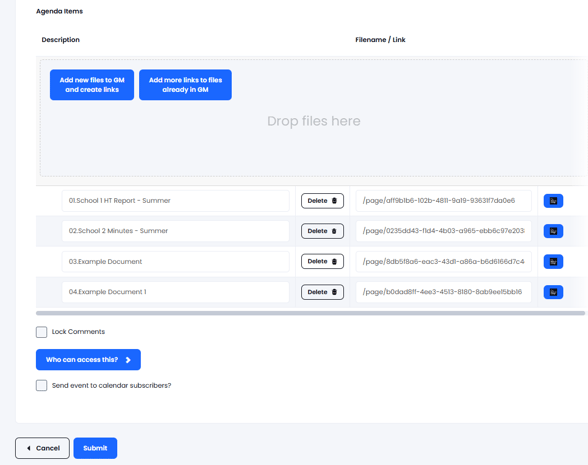Screen dimensions: 588x465
Task: Tick Send event to calendar subscribers checkbox
Action: 42,386
